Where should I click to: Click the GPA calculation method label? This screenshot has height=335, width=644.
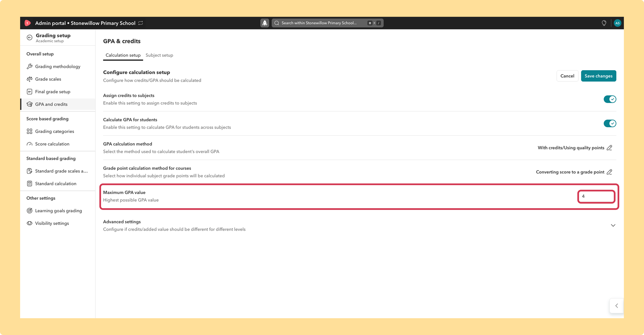tap(127, 144)
